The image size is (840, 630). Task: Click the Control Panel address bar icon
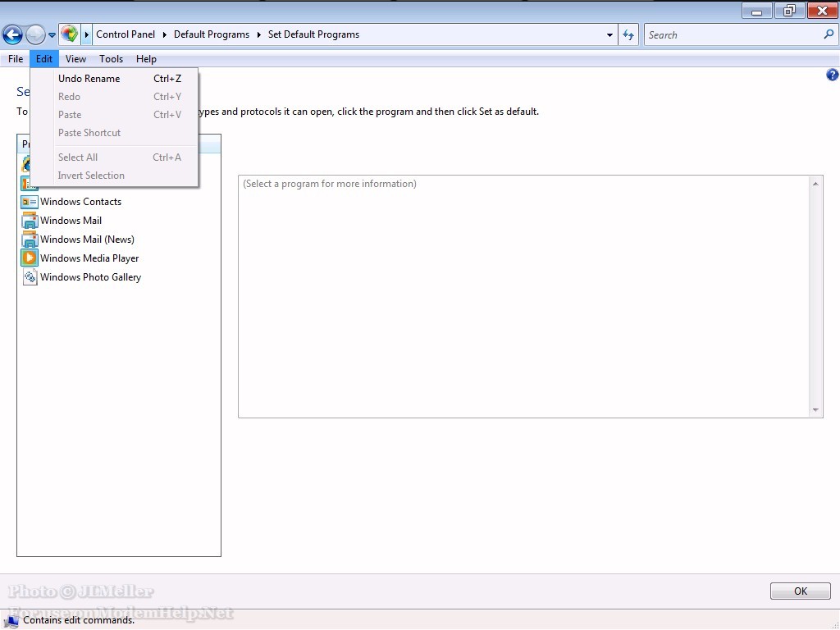69,34
